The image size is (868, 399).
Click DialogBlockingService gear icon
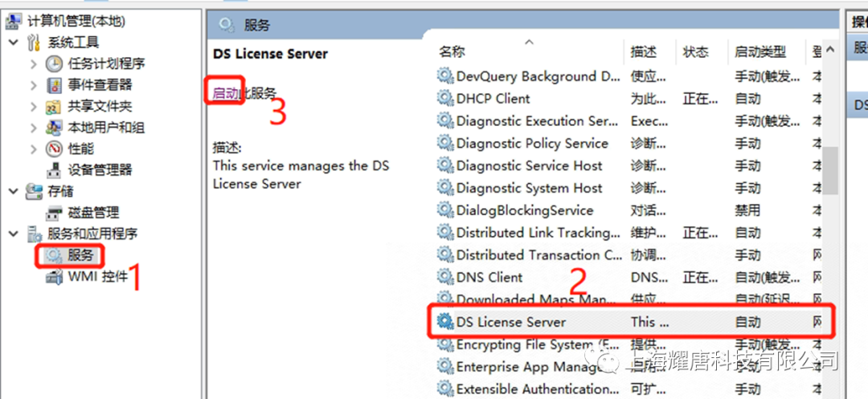click(444, 210)
